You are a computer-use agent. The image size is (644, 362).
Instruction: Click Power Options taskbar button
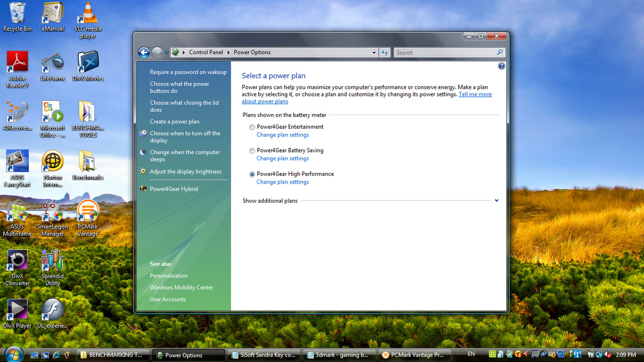click(x=188, y=355)
